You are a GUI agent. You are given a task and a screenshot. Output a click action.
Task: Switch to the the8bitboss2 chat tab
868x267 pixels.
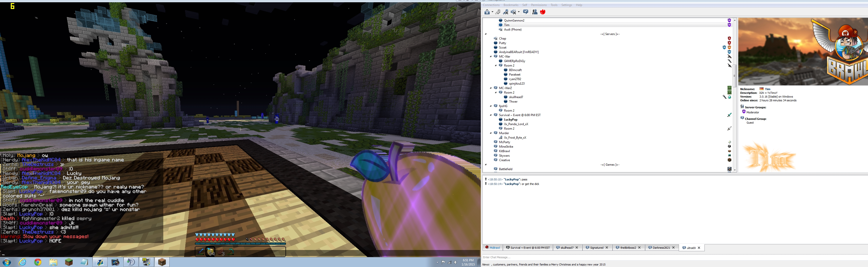click(x=628, y=248)
